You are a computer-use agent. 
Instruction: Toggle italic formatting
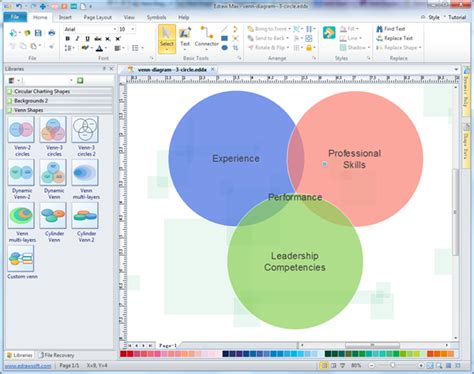77,39
